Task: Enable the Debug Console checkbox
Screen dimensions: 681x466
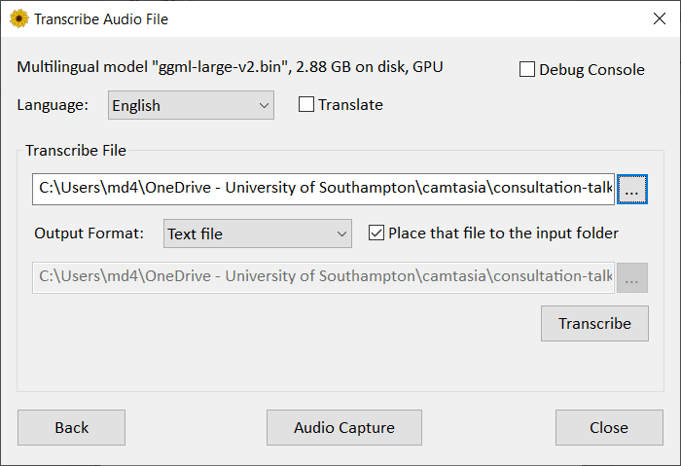Action: (527, 69)
